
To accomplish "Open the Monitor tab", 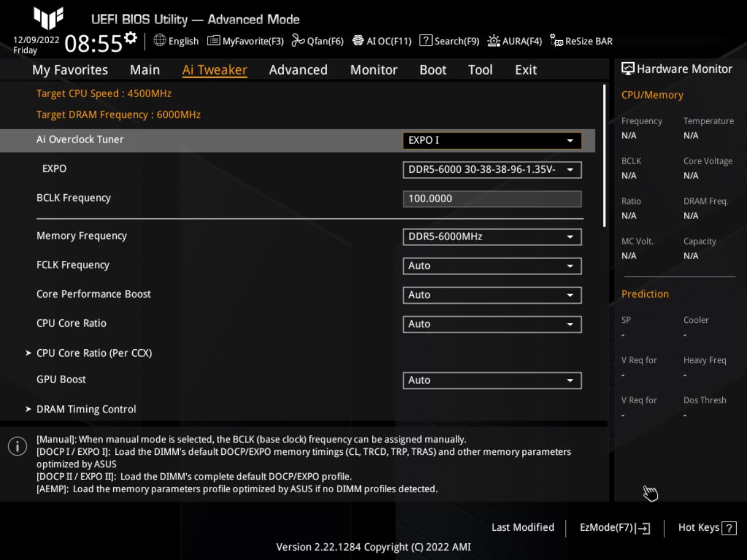I will tap(373, 70).
